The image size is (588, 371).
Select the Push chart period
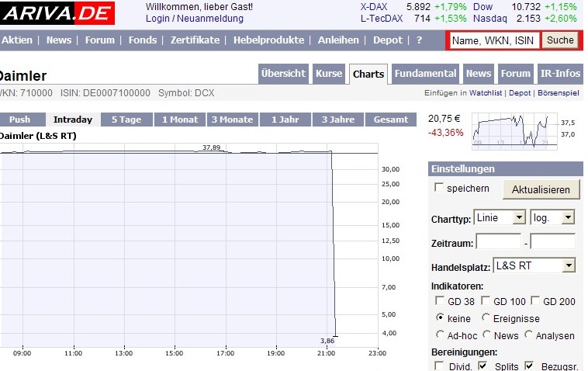[x=21, y=120]
